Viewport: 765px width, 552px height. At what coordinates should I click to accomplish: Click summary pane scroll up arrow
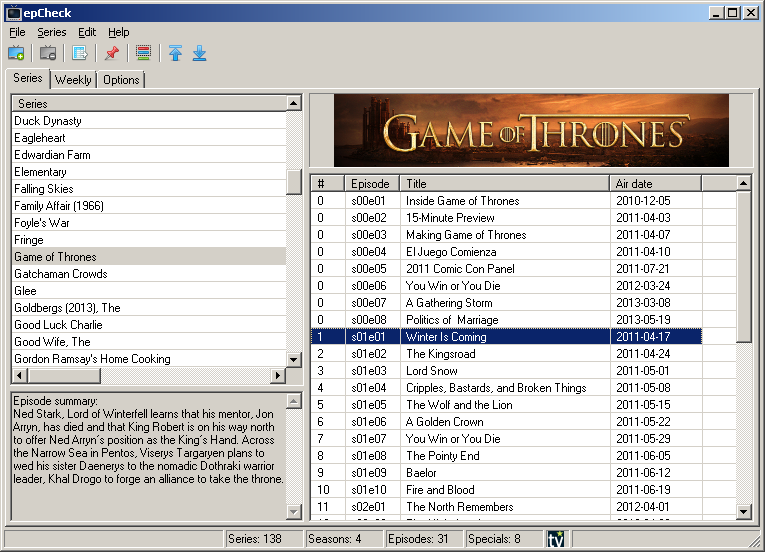point(294,401)
